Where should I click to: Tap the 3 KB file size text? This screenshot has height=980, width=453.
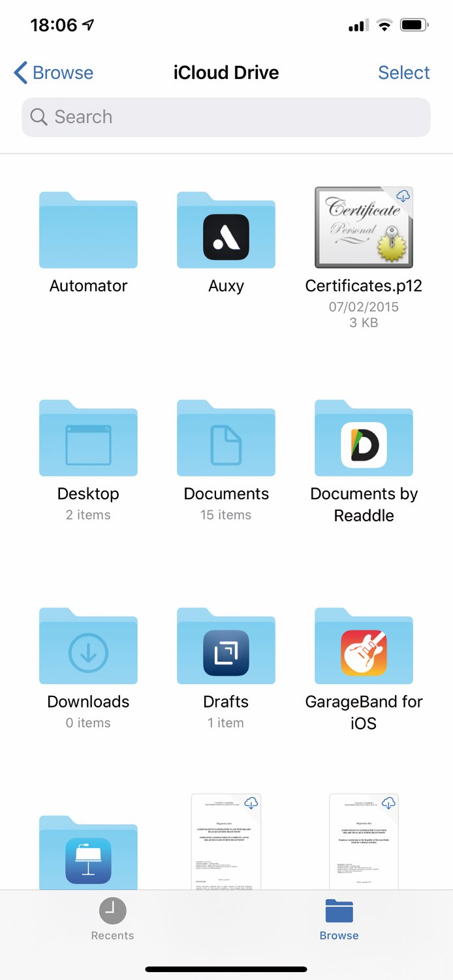pos(364,322)
